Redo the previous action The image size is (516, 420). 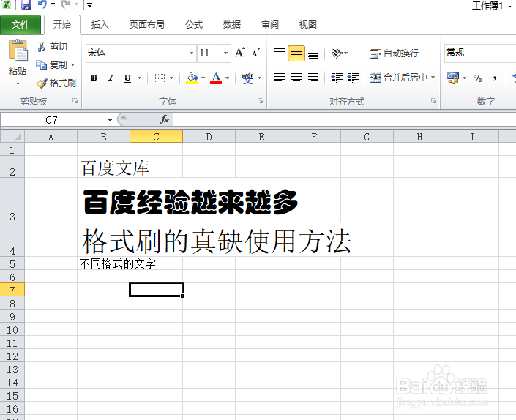(x=65, y=4)
